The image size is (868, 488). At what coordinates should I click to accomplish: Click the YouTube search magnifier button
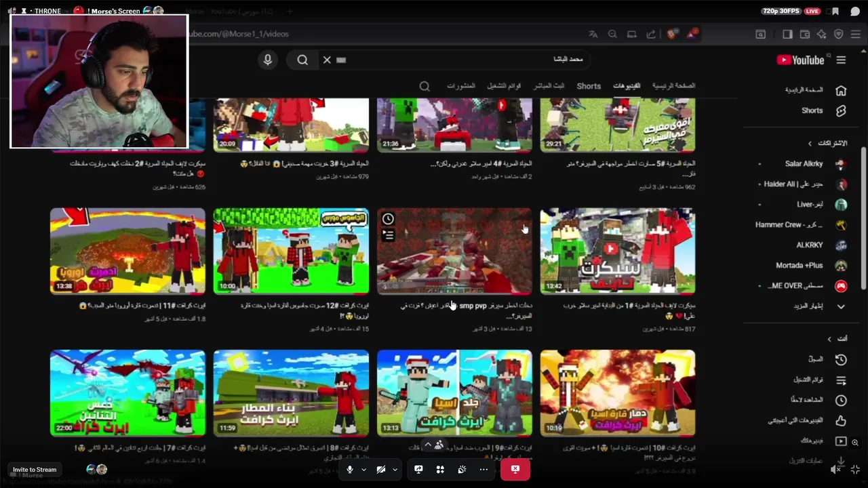[302, 60]
